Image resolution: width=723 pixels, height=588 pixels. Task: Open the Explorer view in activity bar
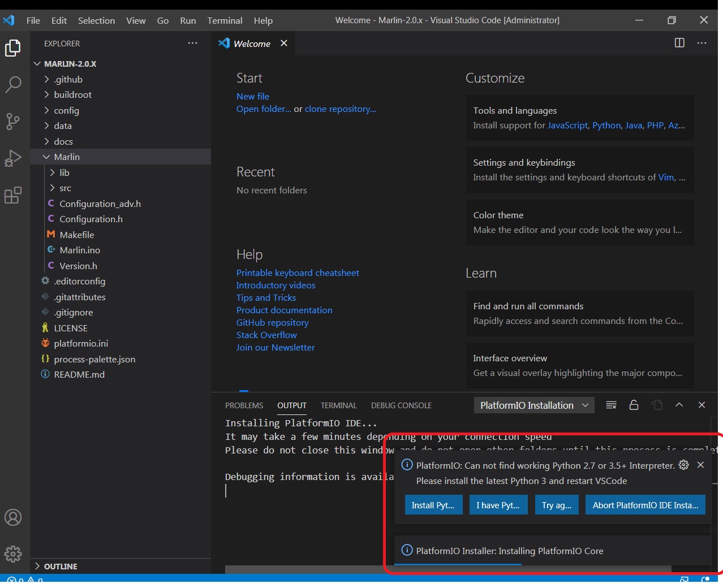13,48
